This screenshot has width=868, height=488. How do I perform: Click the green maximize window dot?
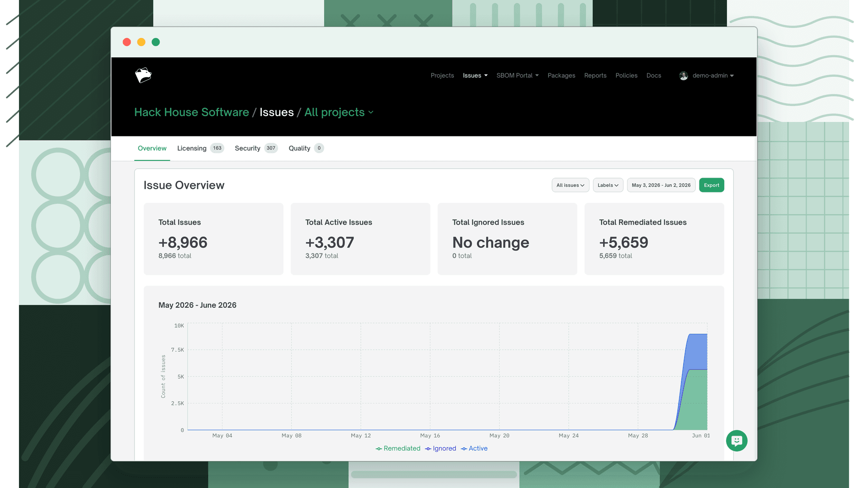(156, 42)
